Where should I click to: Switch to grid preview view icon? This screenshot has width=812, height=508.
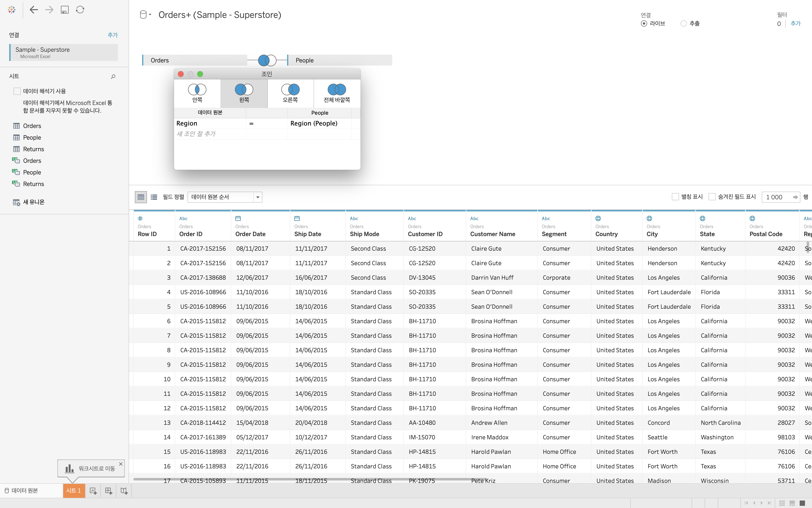141,197
